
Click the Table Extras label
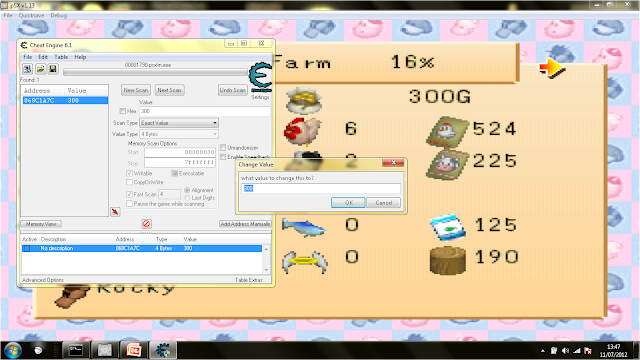[x=249, y=280]
